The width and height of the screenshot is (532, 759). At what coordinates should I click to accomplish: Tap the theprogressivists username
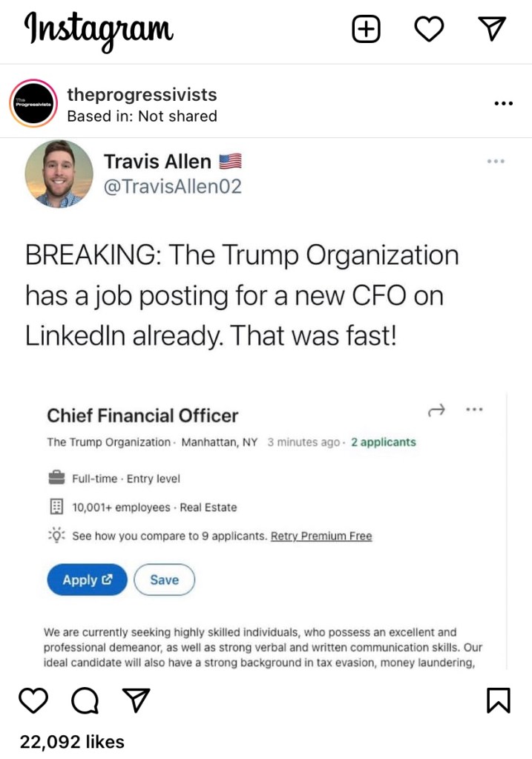pyautogui.click(x=142, y=94)
